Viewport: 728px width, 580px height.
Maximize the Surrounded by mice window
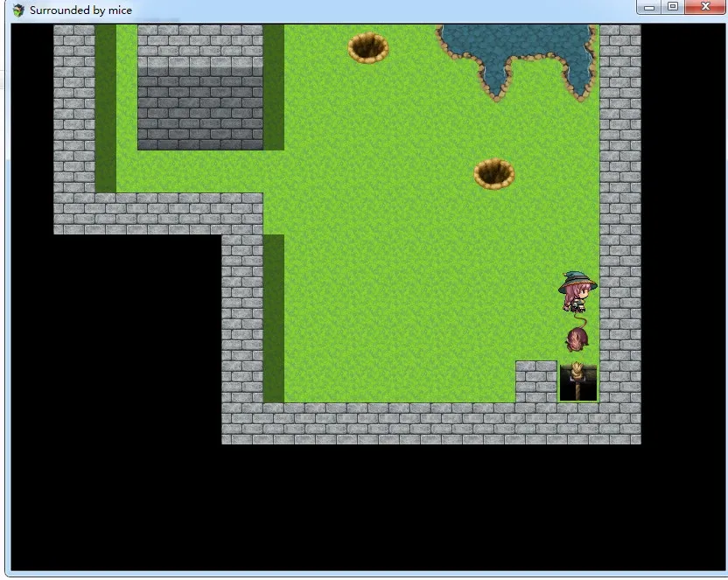point(673,7)
